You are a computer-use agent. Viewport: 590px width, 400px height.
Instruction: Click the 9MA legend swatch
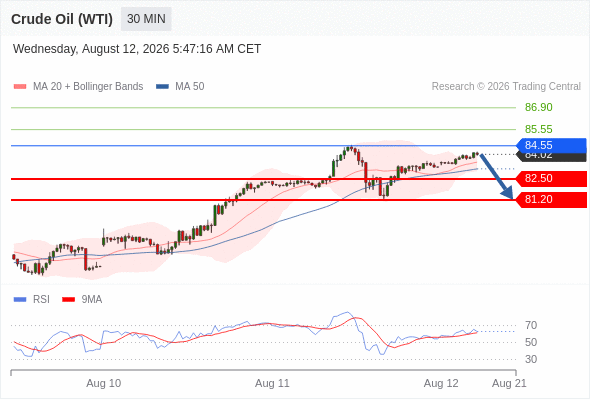[x=68, y=300]
